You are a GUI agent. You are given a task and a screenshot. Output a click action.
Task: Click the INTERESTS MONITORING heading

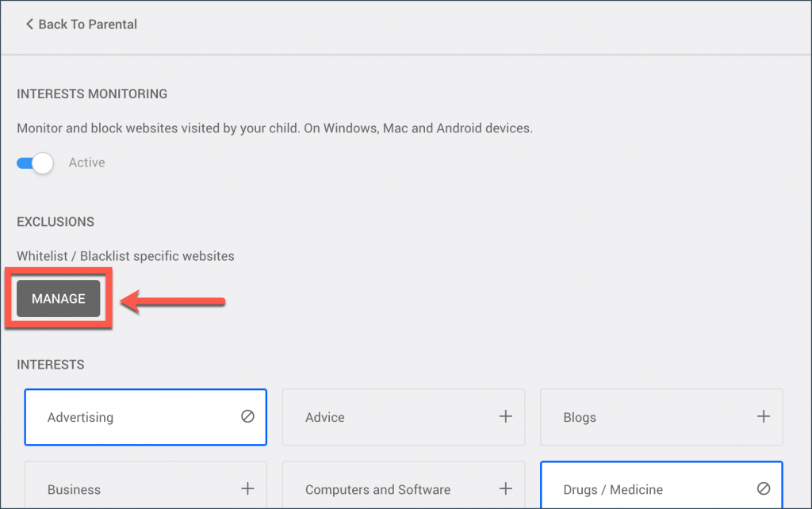click(x=92, y=94)
